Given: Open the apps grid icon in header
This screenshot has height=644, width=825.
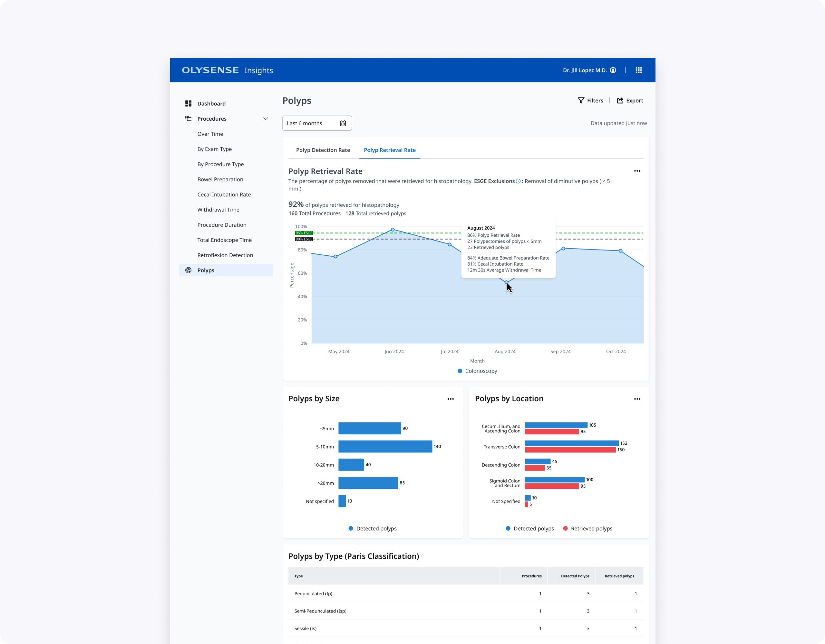Looking at the screenshot, I should [x=638, y=70].
